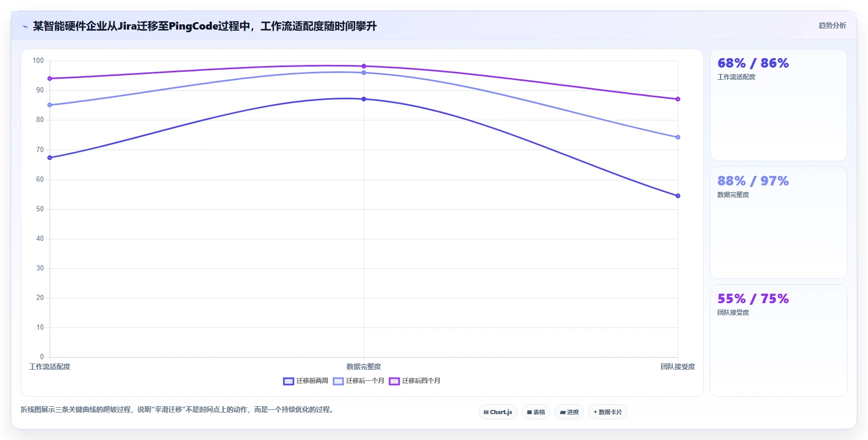The height and width of the screenshot is (440, 868).
Task: Click the 迁移前两周 legend color box
Action: tap(289, 381)
